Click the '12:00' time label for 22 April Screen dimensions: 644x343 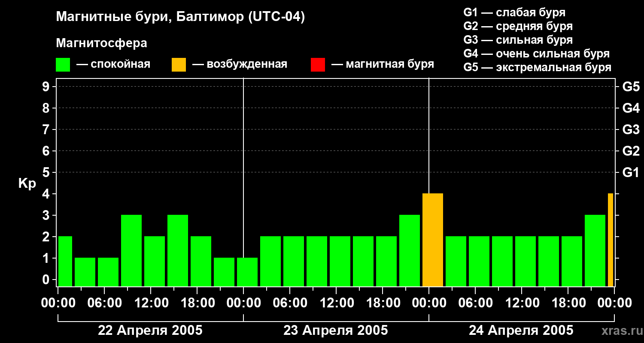(x=151, y=303)
